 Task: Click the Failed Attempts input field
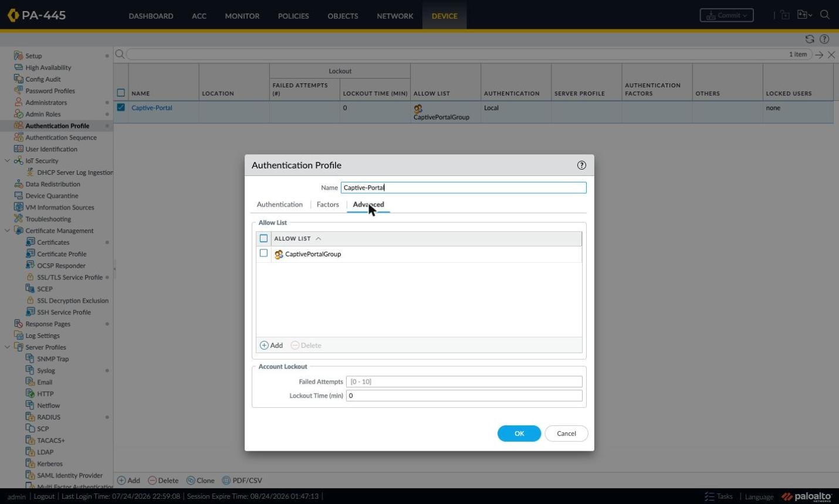tap(464, 381)
